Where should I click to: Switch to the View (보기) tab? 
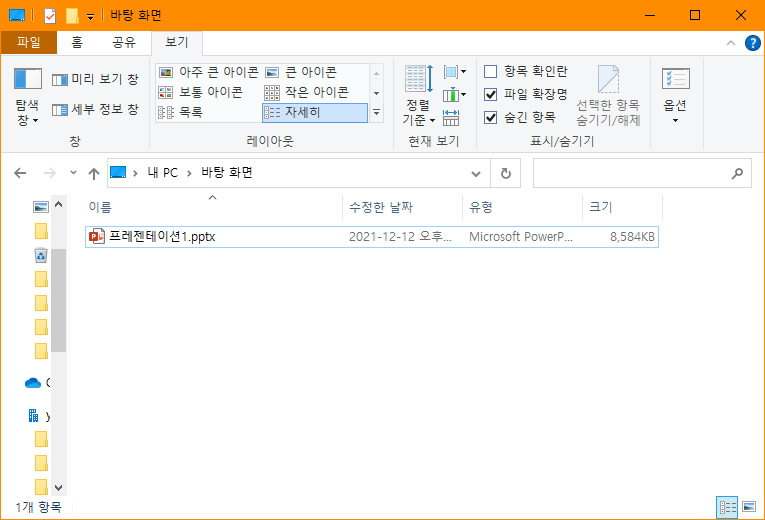coord(177,42)
